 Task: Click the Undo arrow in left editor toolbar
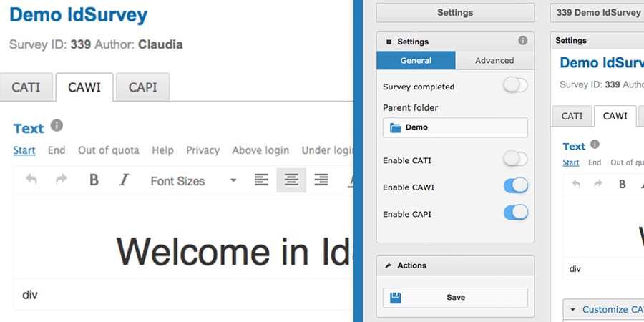pyautogui.click(x=31, y=180)
